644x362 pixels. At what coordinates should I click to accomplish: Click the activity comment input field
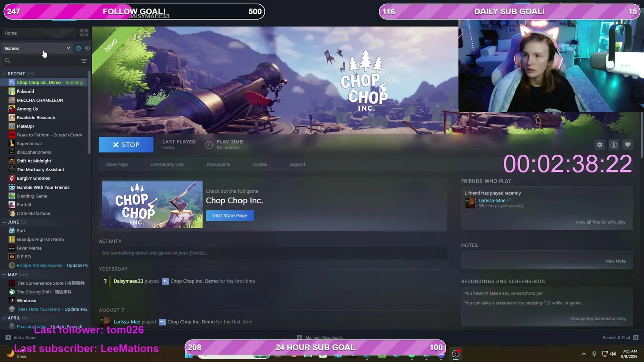point(273,253)
